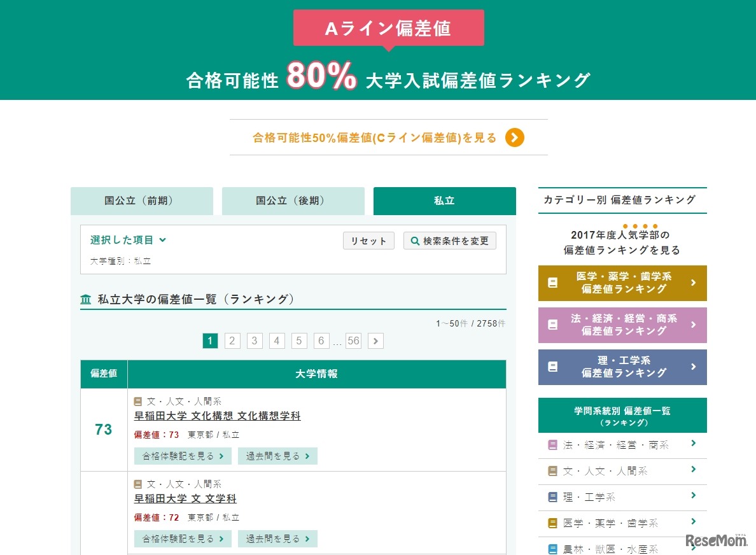Screen dimensions: 756x555
Task: Open 理・工学系 偏差値ランキング banner
Action: tap(622, 367)
